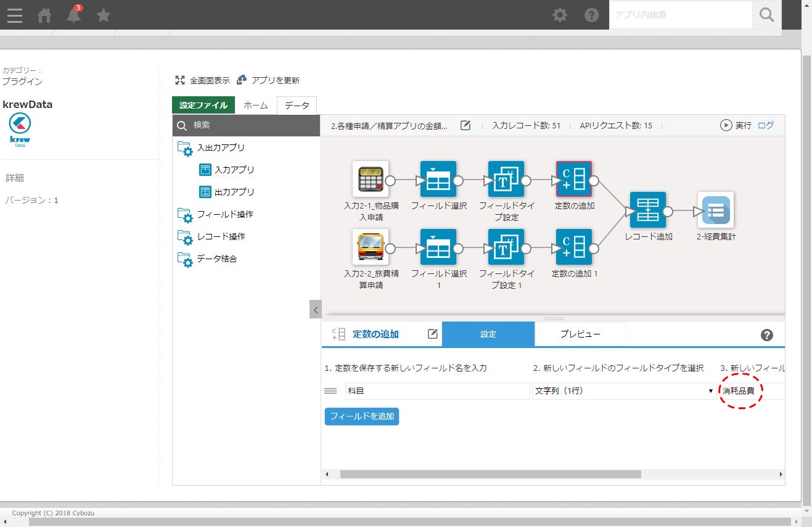The image size is (812, 527).
Task: Click the 全画面表示 fullscreen button
Action: (x=202, y=80)
